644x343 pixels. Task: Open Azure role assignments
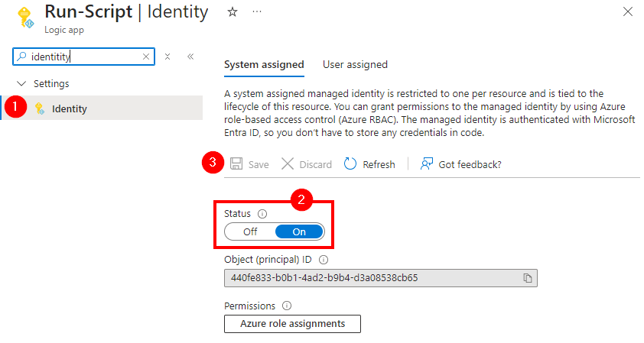tap(292, 324)
